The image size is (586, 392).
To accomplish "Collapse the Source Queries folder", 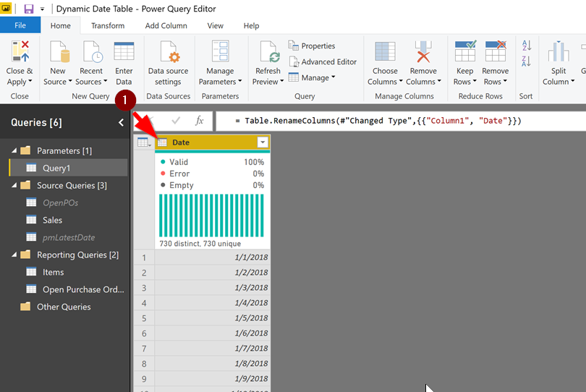I will [14, 185].
